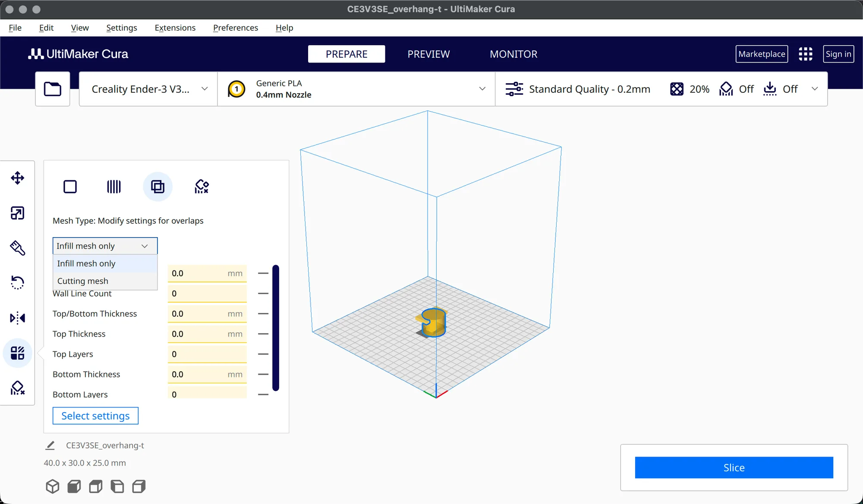Image resolution: width=863 pixels, height=504 pixels.
Task: Select the Scale tool in the sidebar
Action: tap(17, 213)
